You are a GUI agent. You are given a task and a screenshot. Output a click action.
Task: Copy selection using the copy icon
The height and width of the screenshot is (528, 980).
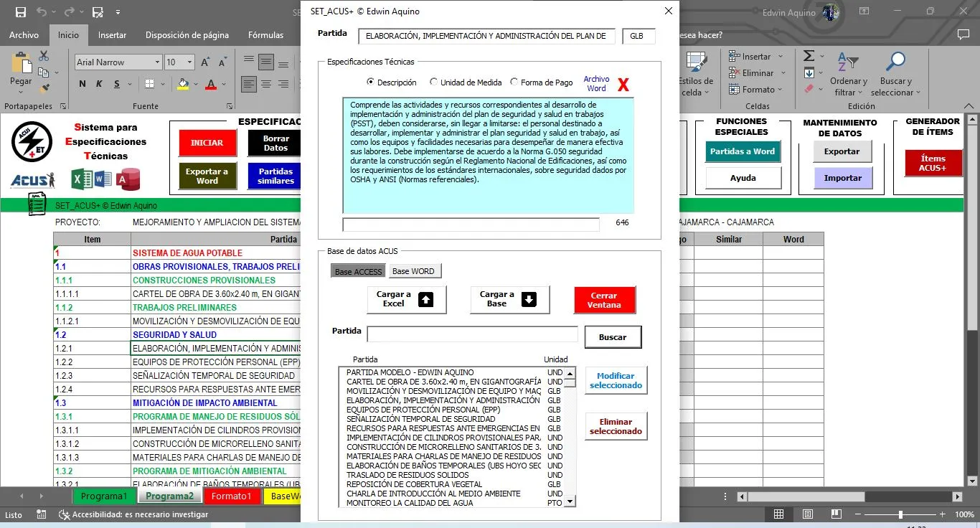(42, 72)
